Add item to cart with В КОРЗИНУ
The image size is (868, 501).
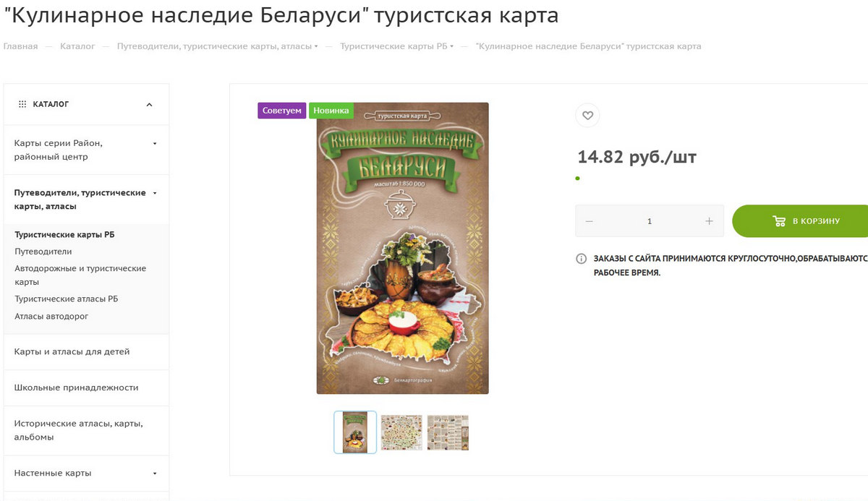(800, 221)
